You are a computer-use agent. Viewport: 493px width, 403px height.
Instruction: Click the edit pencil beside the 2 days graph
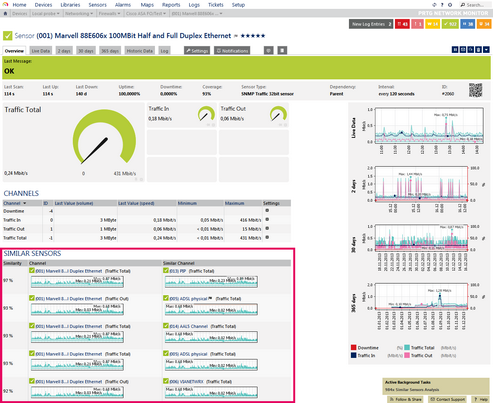483,184
